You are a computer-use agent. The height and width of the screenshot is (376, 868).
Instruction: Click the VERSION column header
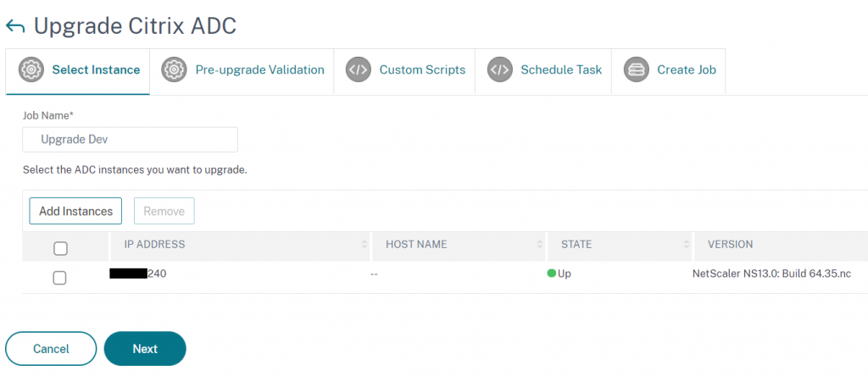(x=730, y=245)
